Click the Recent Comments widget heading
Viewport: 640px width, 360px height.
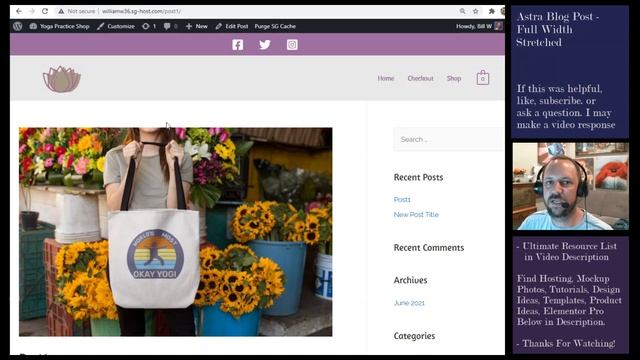(x=429, y=248)
